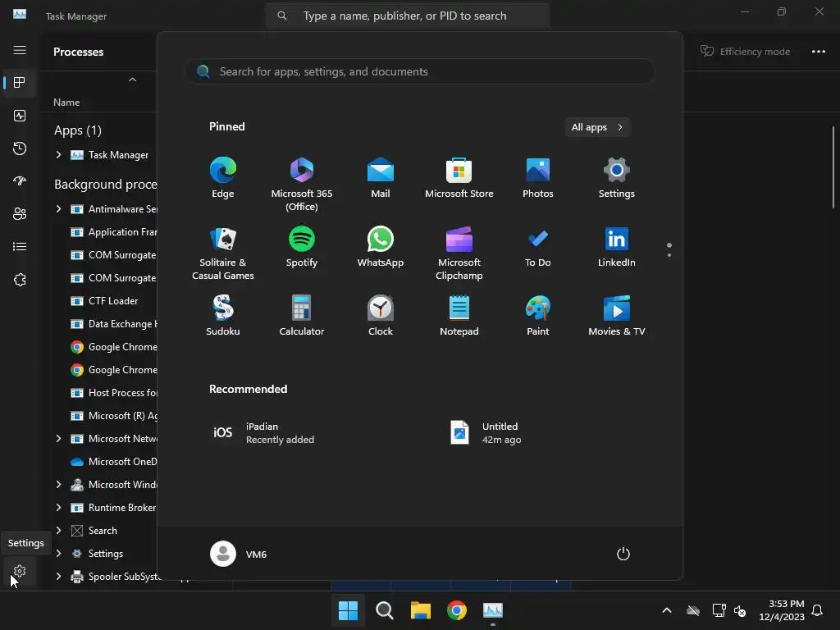This screenshot has height=630, width=840.
Task: Open Task Manager Services tab
Action: [x=20, y=280]
